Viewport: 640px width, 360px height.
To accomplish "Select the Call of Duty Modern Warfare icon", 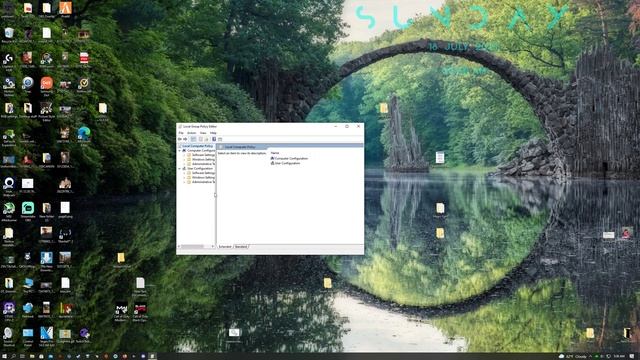I will pos(121,311).
